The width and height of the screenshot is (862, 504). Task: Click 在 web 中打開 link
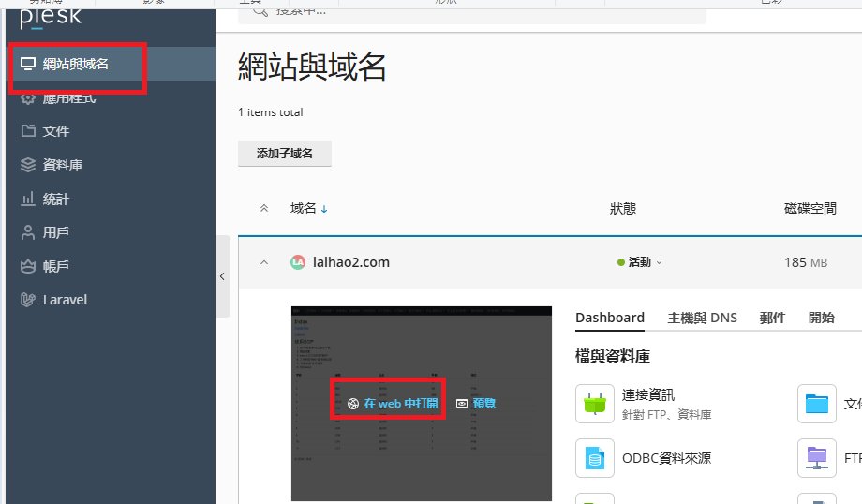click(401, 404)
